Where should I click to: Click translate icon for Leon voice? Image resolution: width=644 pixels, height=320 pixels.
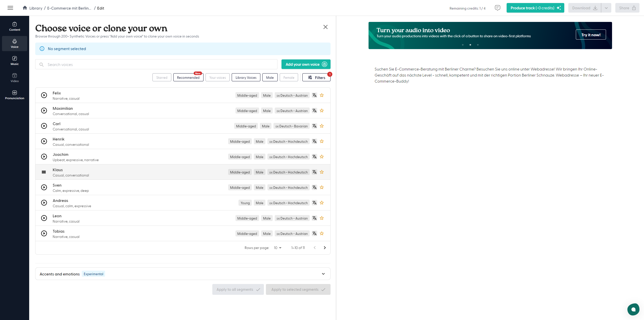(x=314, y=218)
